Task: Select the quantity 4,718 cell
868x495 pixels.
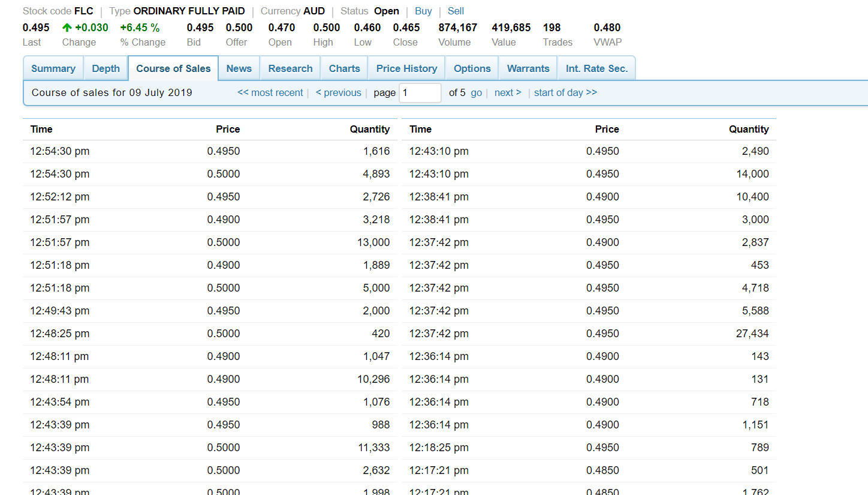Action: coord(755,288)
